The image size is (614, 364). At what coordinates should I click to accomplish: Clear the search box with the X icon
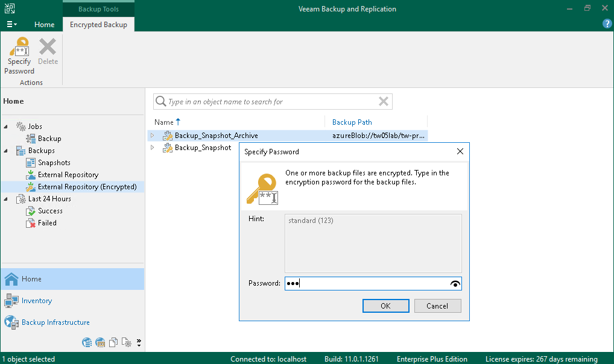(x=384, y=101)
